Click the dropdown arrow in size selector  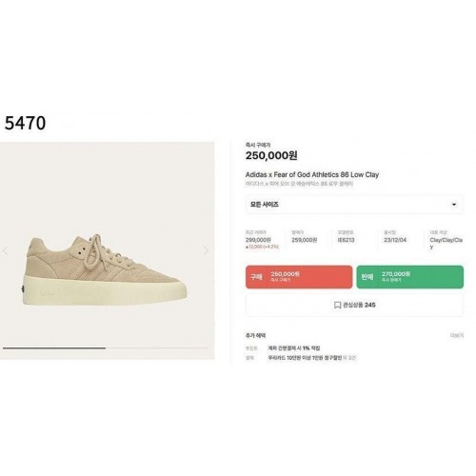point(454,205)
